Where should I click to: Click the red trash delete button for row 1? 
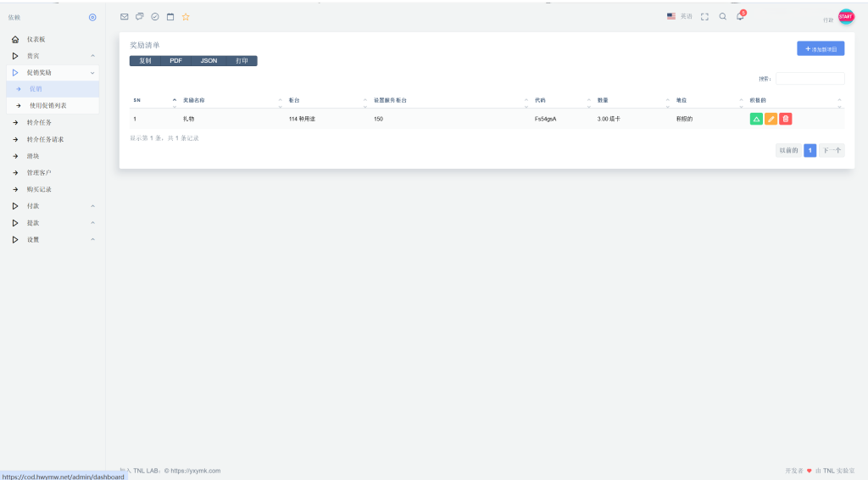(785, 119)
